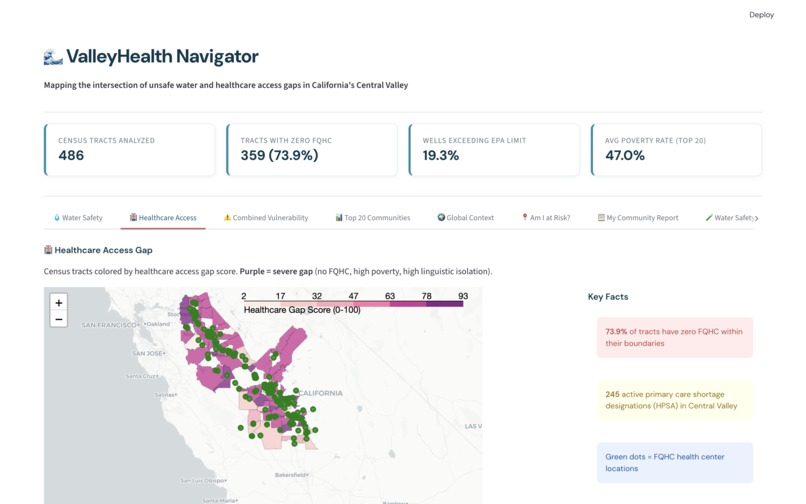Viewport: 806px width, 504px height.
Task: Click the darkest purple end of gap score legend
Action: coord(445,304)
